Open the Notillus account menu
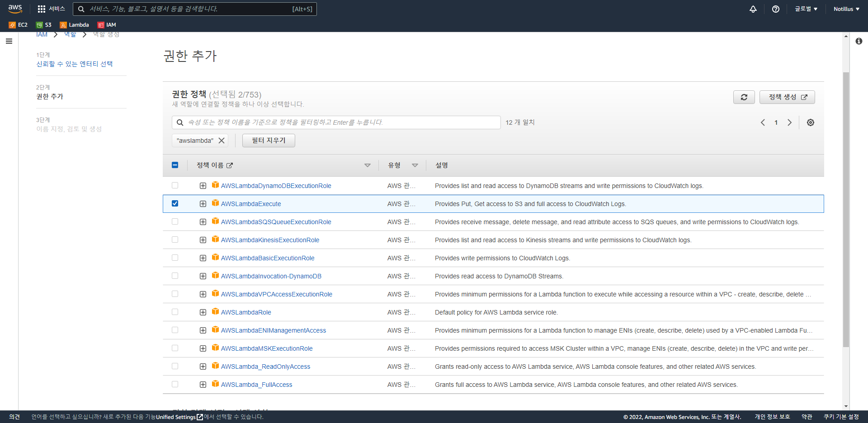The width and height of the screenshot is (868, 423). click(846, 9)
